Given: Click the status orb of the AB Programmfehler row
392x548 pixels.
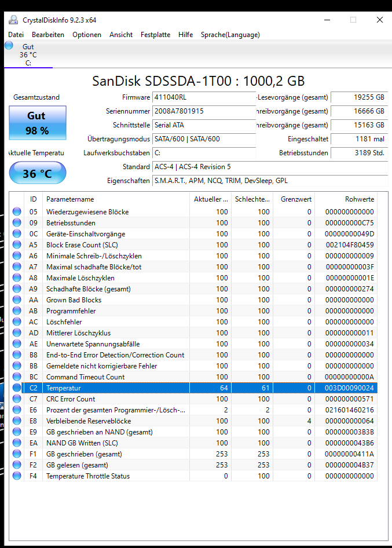Looking at the screenshot, I should tap(17, 310).
